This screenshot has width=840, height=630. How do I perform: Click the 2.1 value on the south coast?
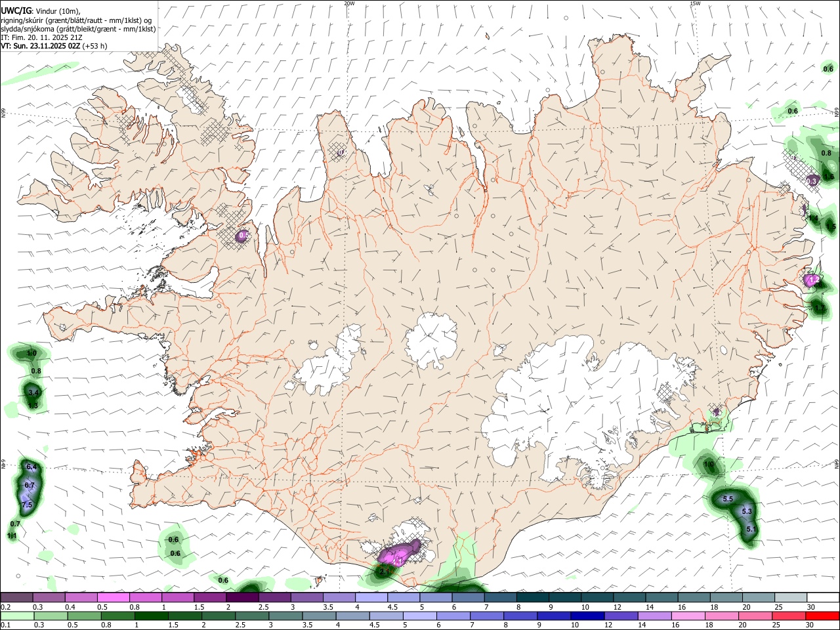click(385, 572)
